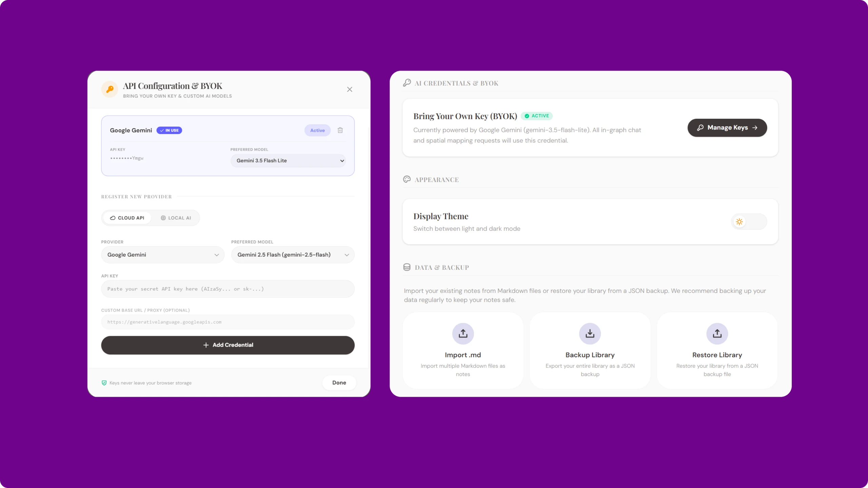
Task: Click the Add Credential button
Action: click(228, 345)
